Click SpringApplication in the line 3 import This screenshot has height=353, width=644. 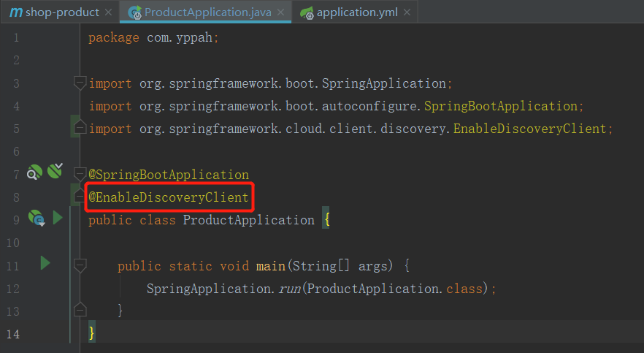tap(383, 83)
